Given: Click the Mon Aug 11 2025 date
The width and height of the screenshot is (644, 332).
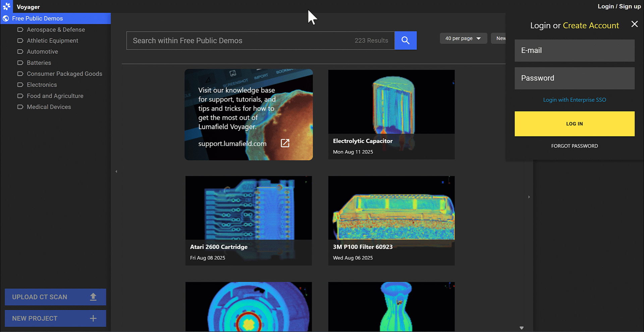Looking at the screenshot, I should pos(353,152).
